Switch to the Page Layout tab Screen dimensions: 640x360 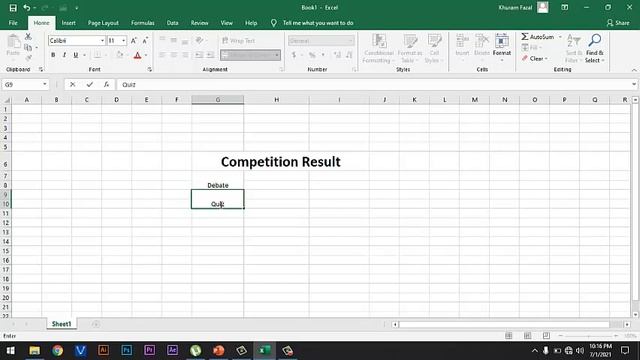[x=103, y=23]
